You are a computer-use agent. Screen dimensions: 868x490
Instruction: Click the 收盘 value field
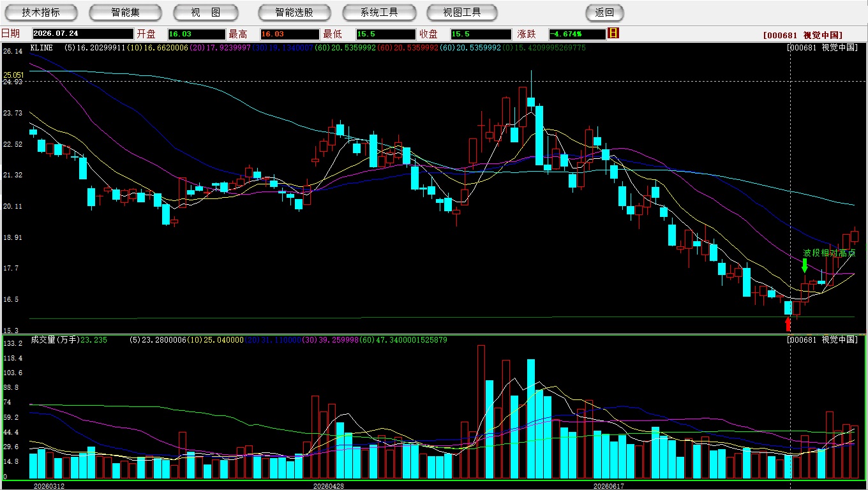point(481,34)
